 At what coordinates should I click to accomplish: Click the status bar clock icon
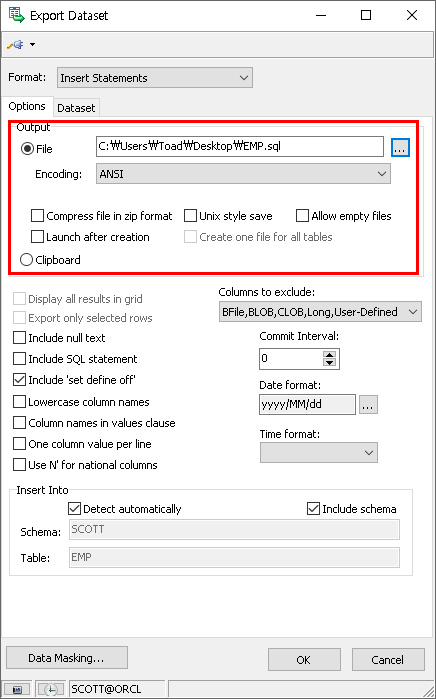point(51,689)
